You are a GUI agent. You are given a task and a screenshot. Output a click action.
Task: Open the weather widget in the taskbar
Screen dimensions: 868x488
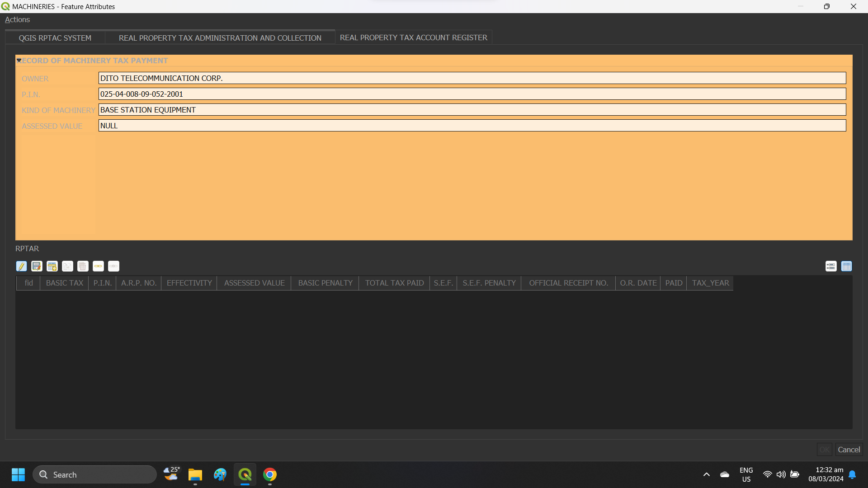[171, 474]
